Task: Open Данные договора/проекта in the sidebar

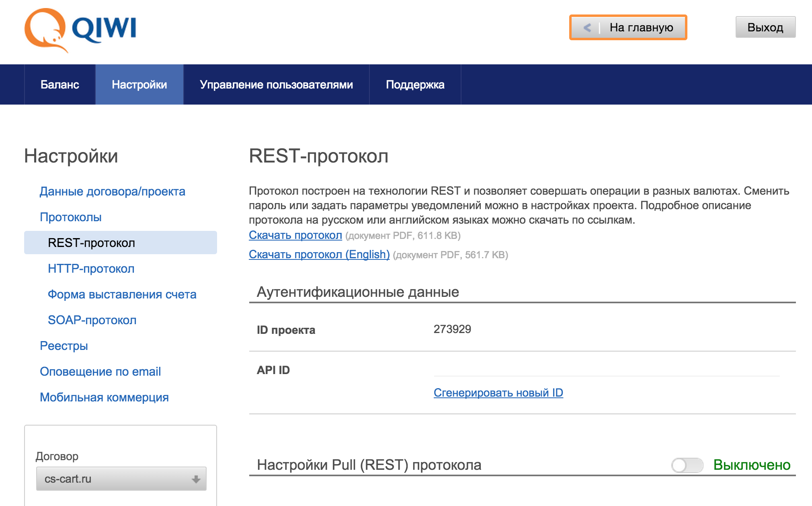Action: click(112, 191)
